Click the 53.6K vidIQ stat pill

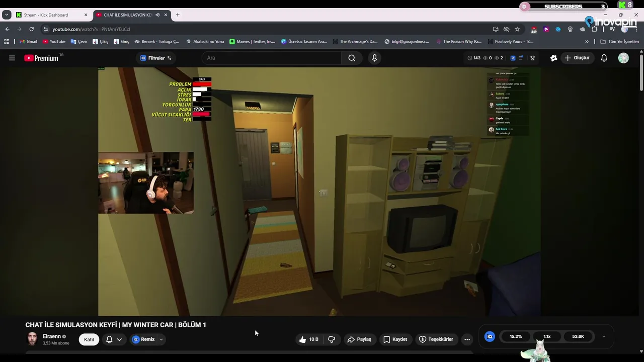[x=578, y=336]
